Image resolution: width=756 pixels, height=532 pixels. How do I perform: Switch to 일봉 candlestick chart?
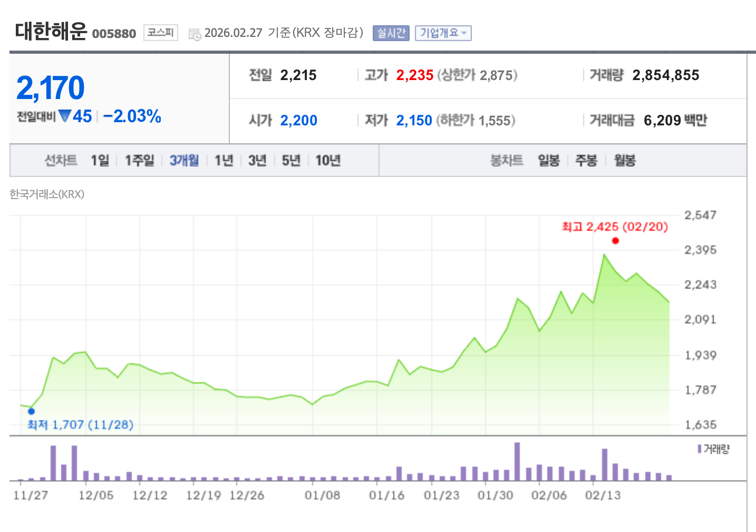(549, 160)
